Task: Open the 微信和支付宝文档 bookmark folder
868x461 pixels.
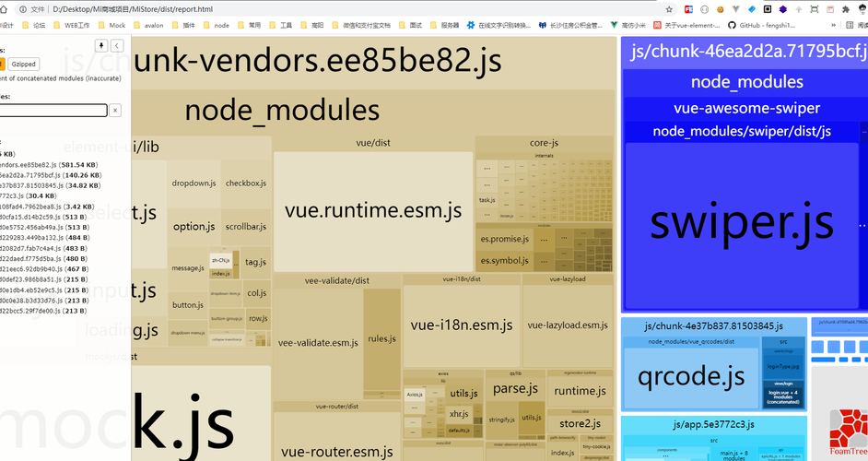Action: pyautogui.click(x=361, y=25)
